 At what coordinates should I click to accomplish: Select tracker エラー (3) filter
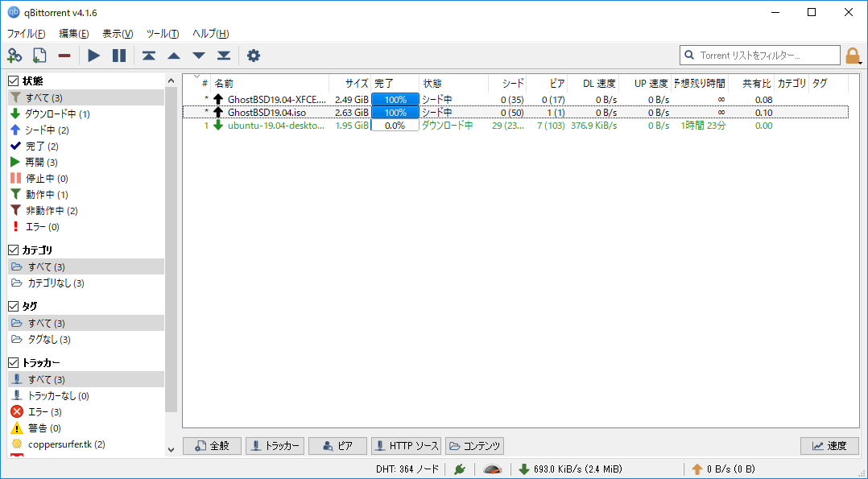coord(86,412)
